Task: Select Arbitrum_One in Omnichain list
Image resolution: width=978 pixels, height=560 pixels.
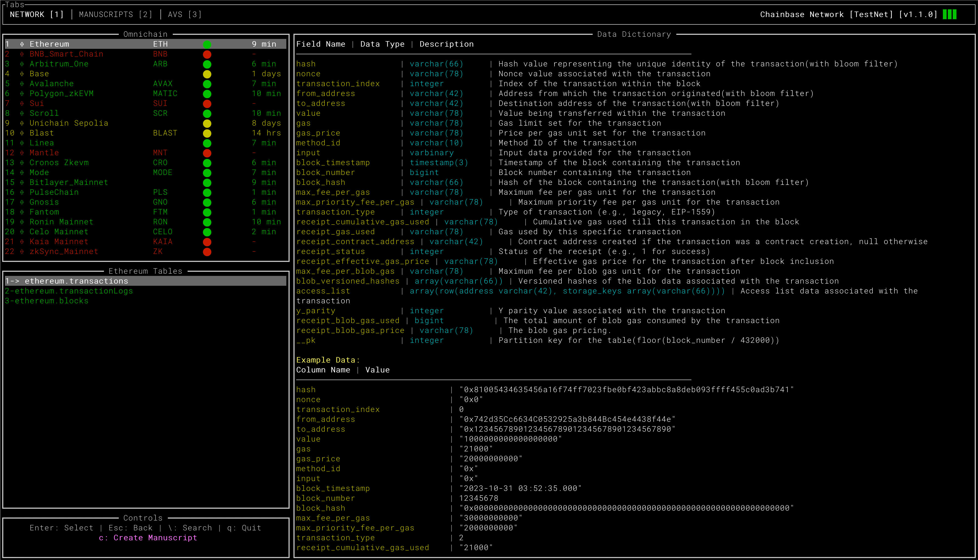Action: 145,64
